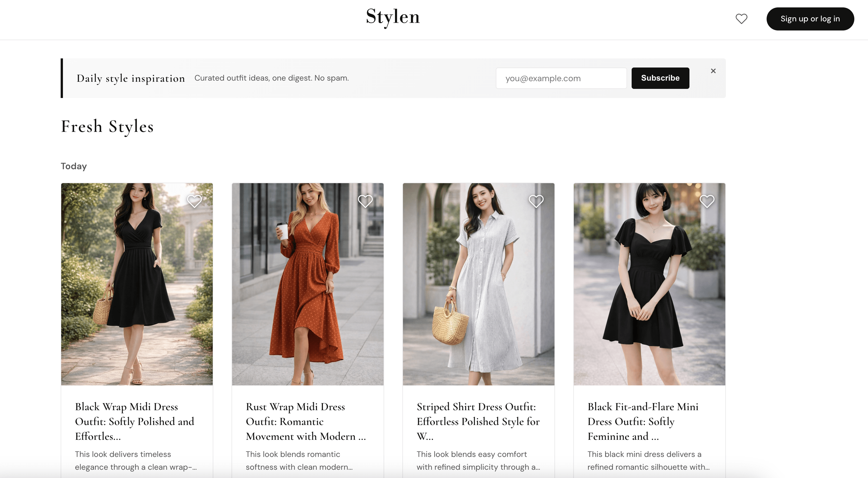Click Sign up or log in
This screenshot has height=478, width=868.
[810, 19]
